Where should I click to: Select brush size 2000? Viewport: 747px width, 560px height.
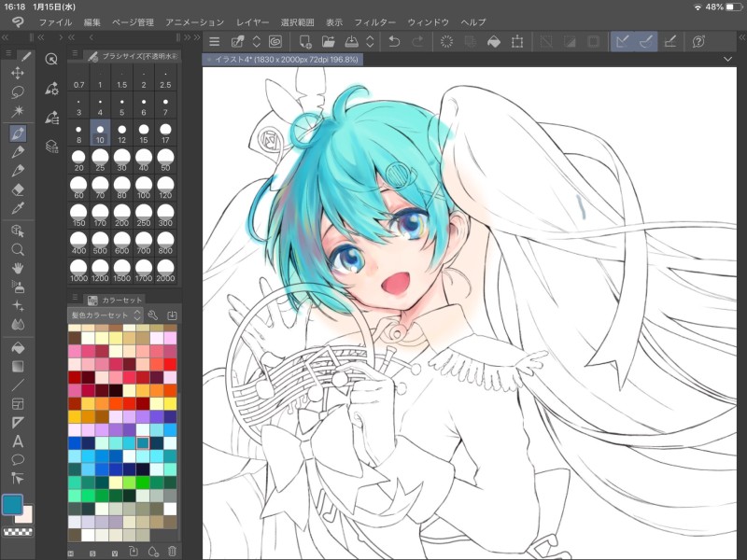point(165,271)
